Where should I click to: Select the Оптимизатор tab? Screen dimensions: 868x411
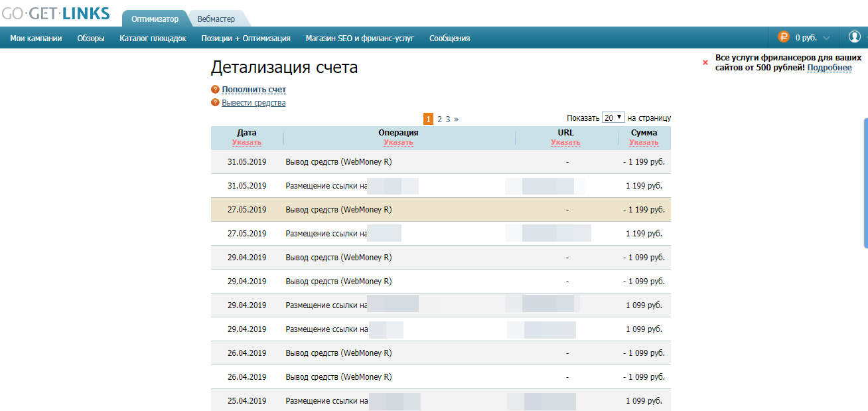pyautogui.click(x=155, y=19)
